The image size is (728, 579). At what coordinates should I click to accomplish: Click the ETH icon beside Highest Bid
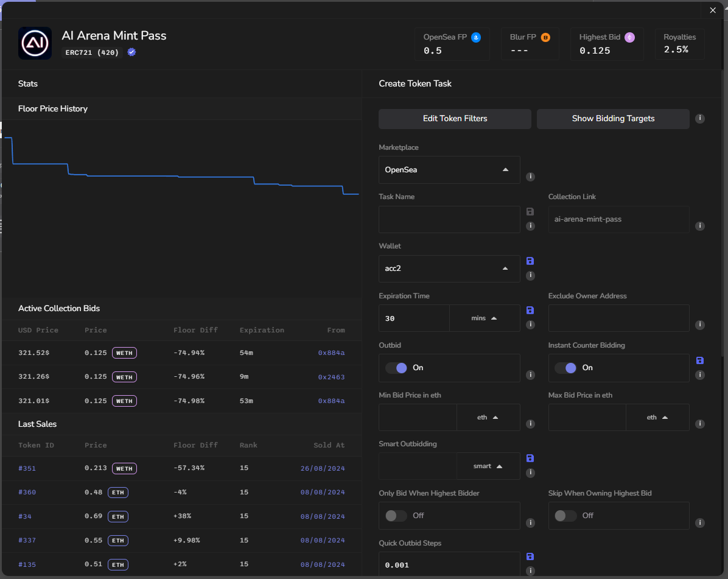click(629, 37)
